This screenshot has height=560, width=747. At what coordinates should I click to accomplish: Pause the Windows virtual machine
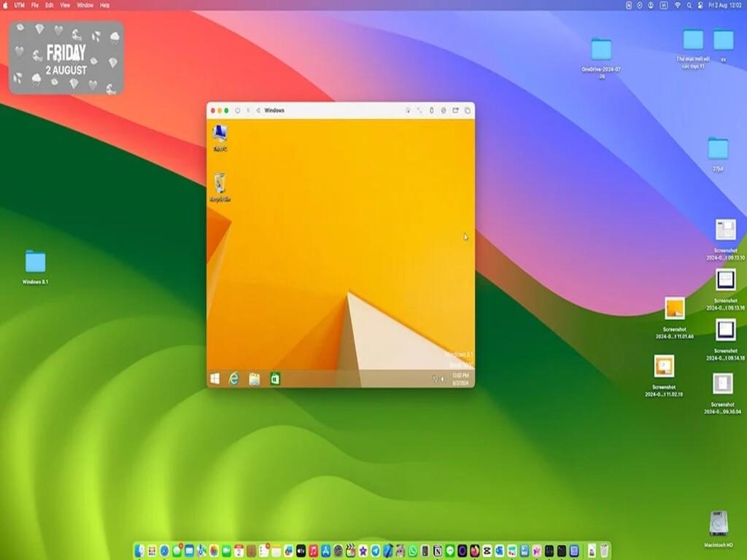(x=248, y=111)
